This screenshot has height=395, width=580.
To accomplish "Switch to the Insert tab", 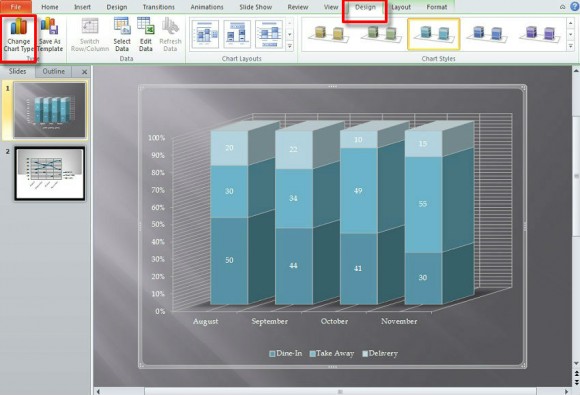I will click(82, 7).
